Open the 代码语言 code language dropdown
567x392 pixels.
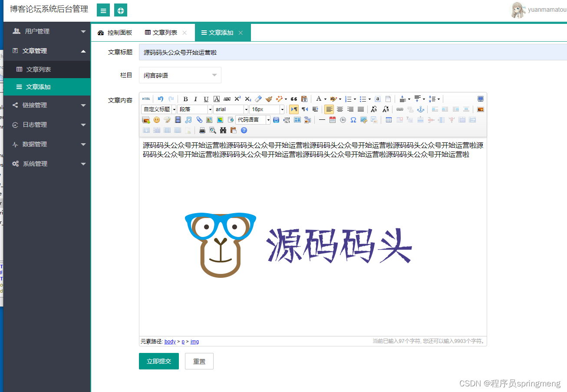pyautogui.click(x=253, y=120)
